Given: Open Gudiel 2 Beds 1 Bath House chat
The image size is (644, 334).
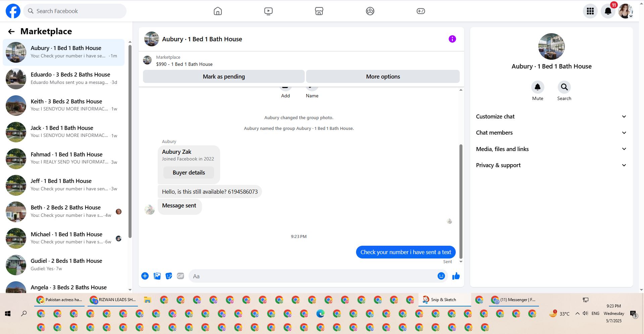Looking at the screenshot, I should pyautogui.click(x=64, y=265).
